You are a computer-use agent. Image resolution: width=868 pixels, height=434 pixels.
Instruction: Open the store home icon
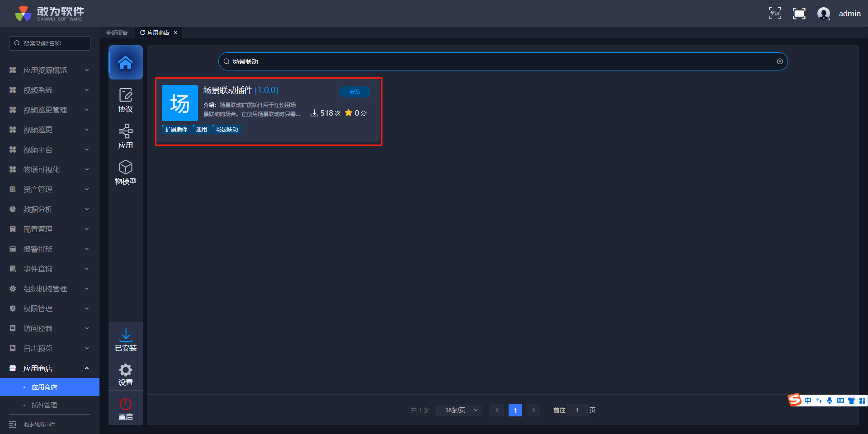[126, 62]
